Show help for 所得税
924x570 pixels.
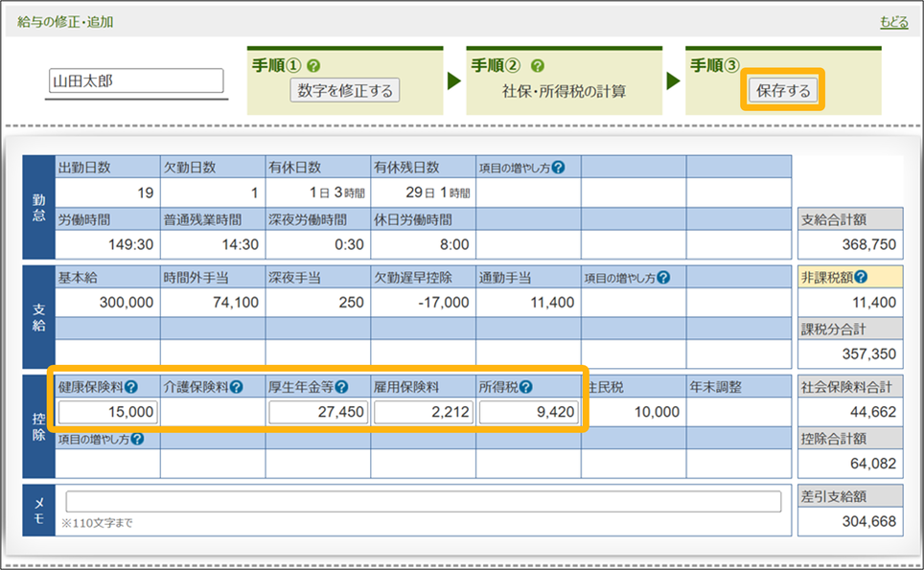[526, 388]
